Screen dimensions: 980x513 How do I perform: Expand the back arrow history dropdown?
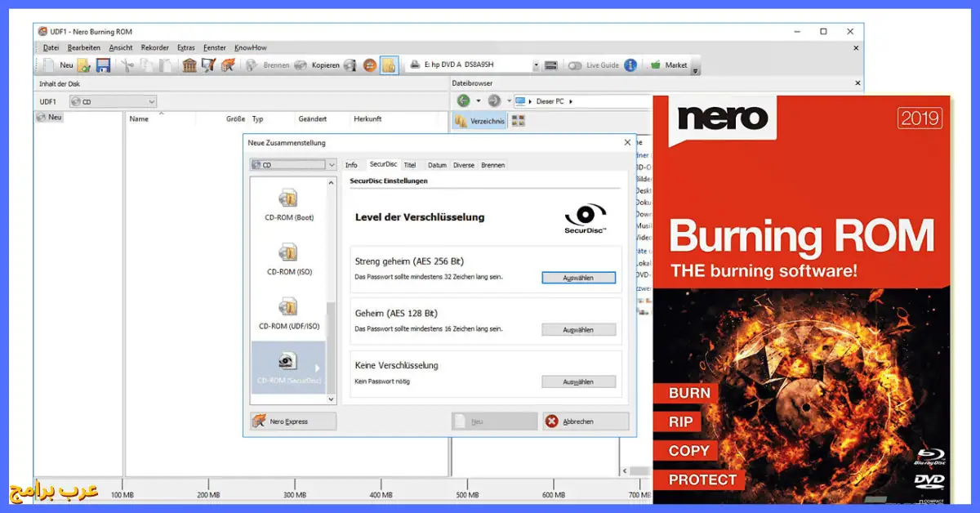[x=479, y=101]
